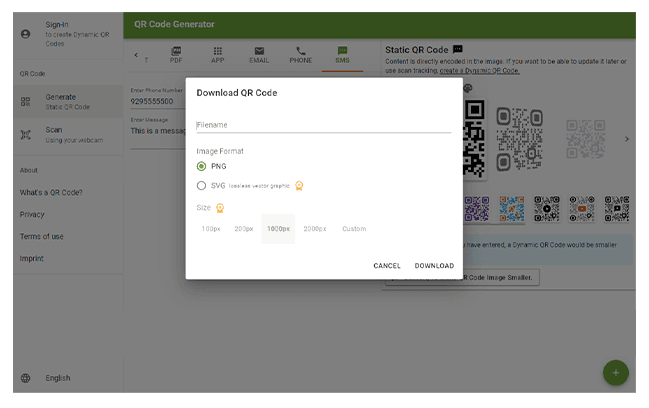Open What's a QR Code? page
This screenshot has width=649, height=408.
[51, 192]
